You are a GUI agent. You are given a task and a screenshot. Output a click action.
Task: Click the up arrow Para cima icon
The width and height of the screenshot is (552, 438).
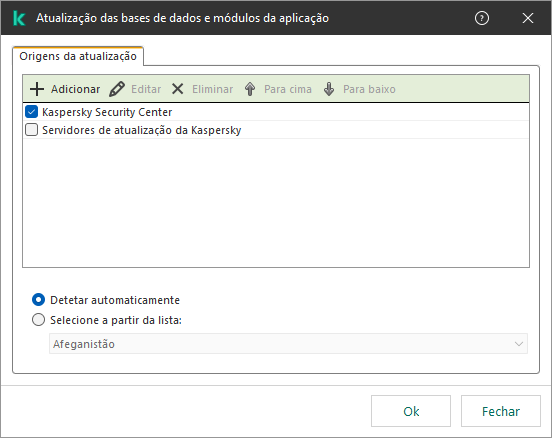click(250, 89)
